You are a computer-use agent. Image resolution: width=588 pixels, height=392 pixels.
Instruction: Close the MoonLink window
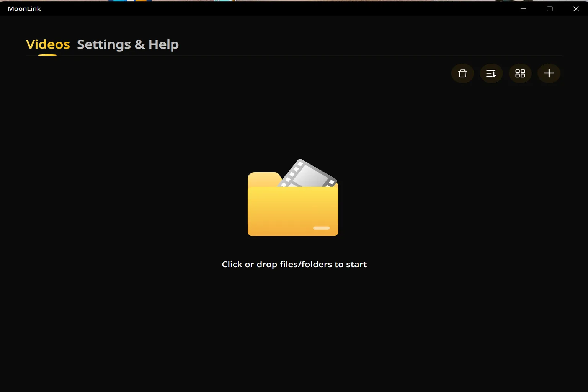(x=576, y=8)
